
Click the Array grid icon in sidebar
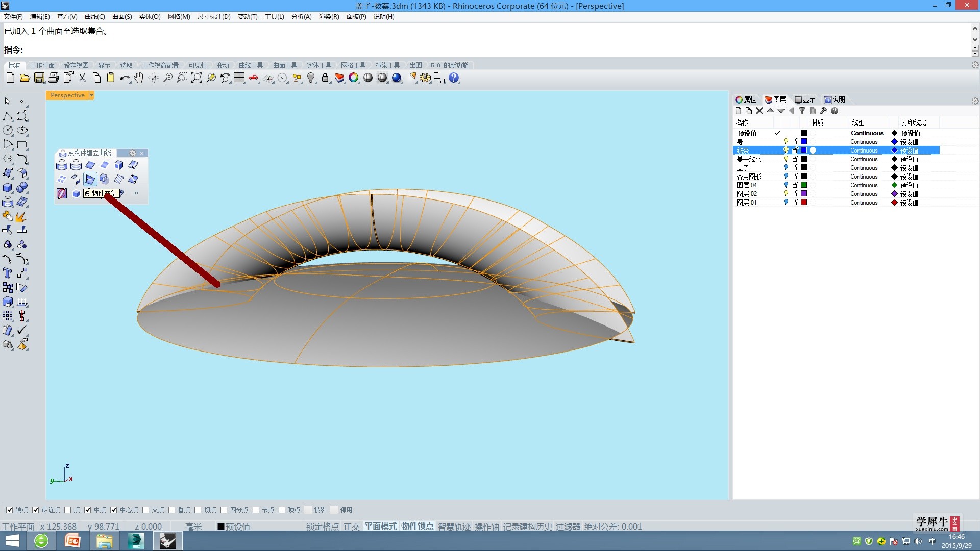pos(8,316)
